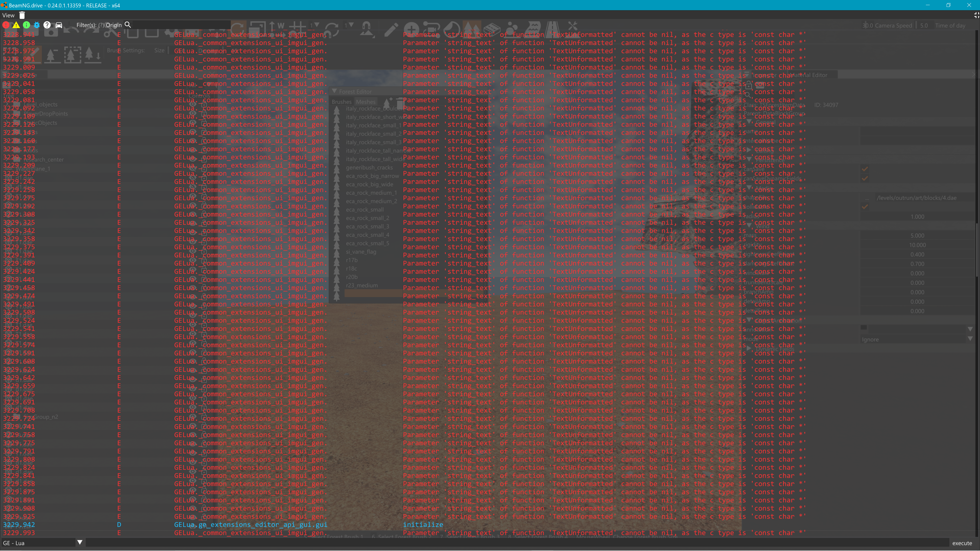Screen dimensions: 980x551
Task: Click the car vehicle log icon
Action: tap(59, 25)
